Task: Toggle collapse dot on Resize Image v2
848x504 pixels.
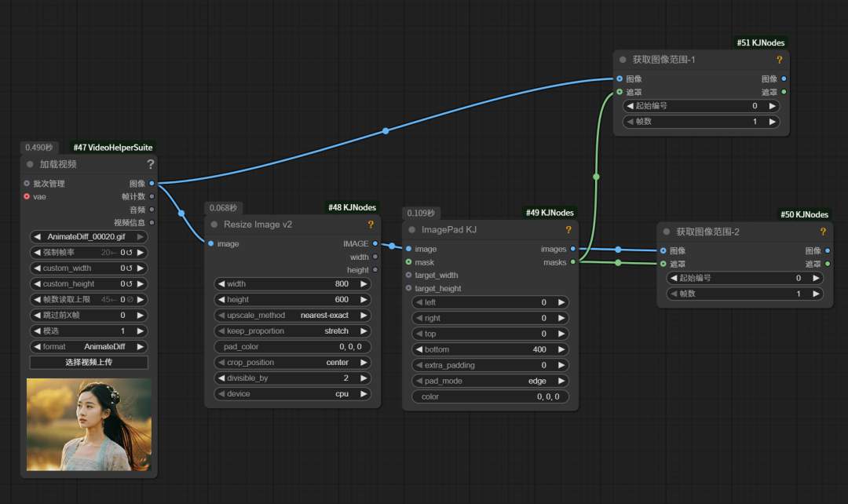Action: pyautogui.click(x=214, y=225)
